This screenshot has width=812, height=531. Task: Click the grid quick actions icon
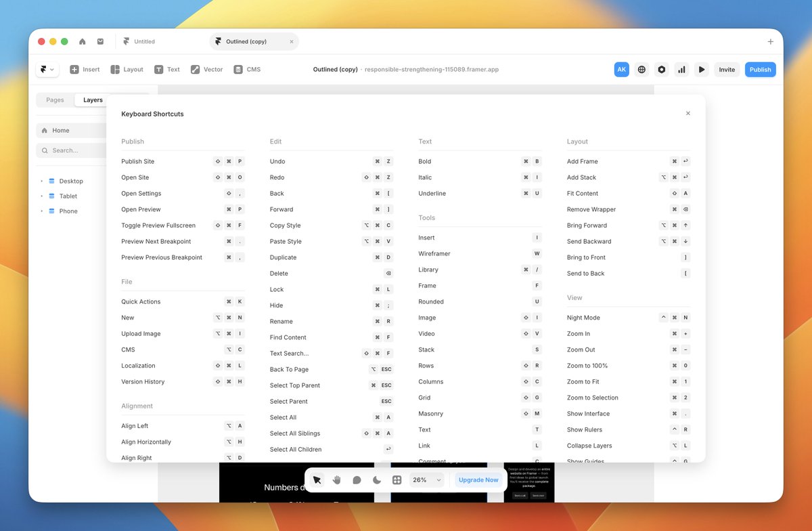(397, 480)
